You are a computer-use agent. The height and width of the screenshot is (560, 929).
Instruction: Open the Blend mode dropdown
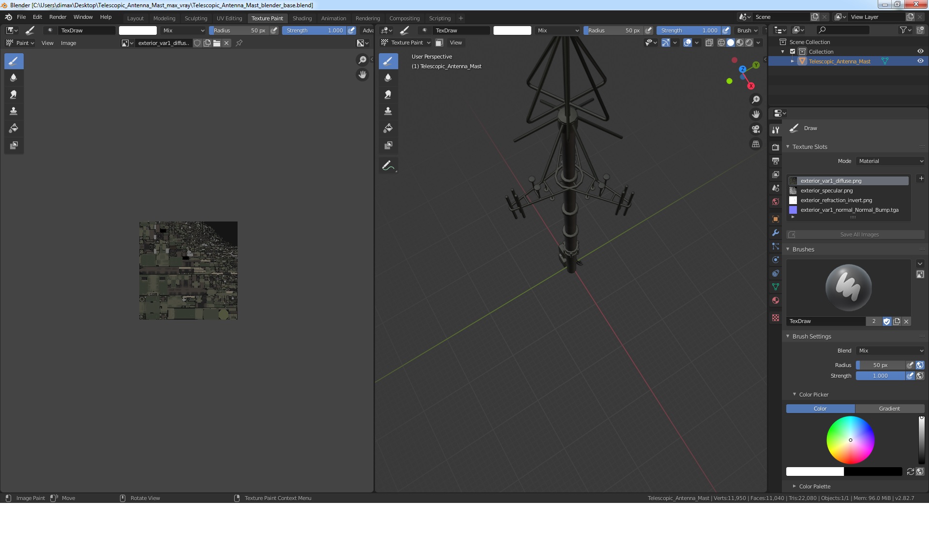(889, 350)
